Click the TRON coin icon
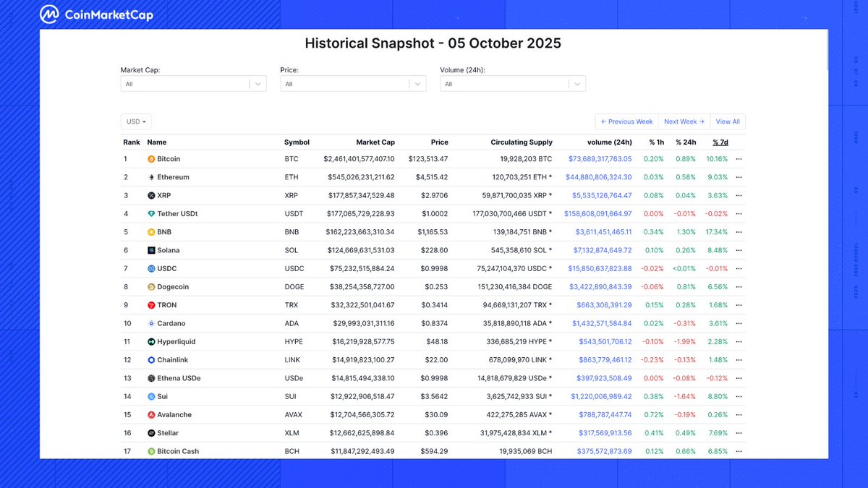Image resolution: width=868 pixels, height=488 pixels. point(151,305)
